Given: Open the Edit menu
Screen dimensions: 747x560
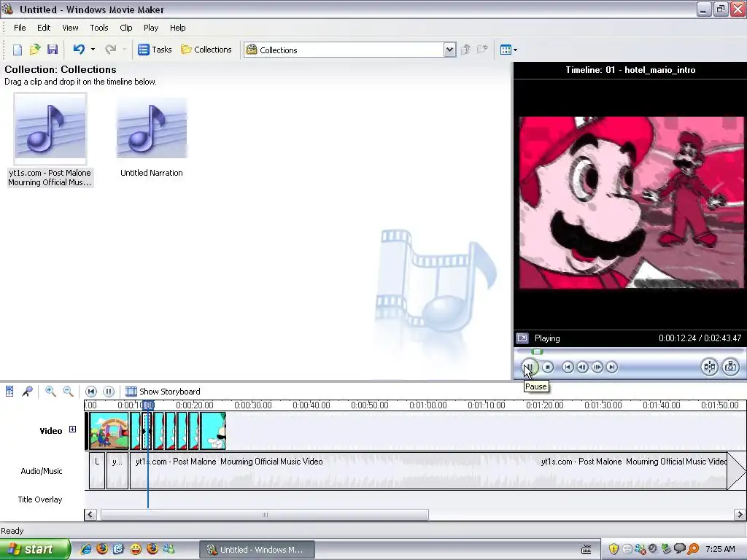Looking at the screenshot, I should 44,28.
